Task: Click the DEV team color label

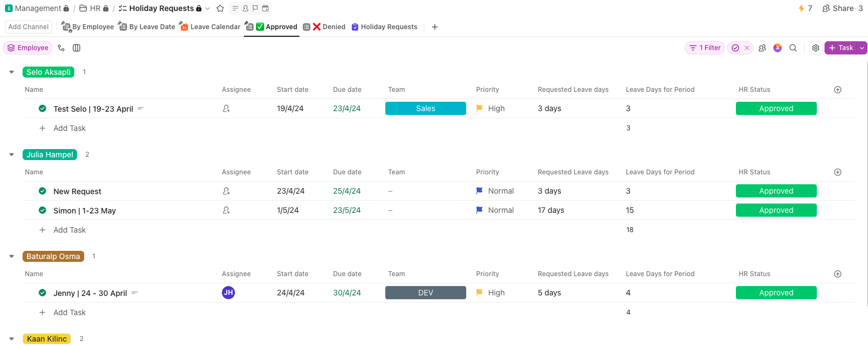Action: [x=425, y=293]
